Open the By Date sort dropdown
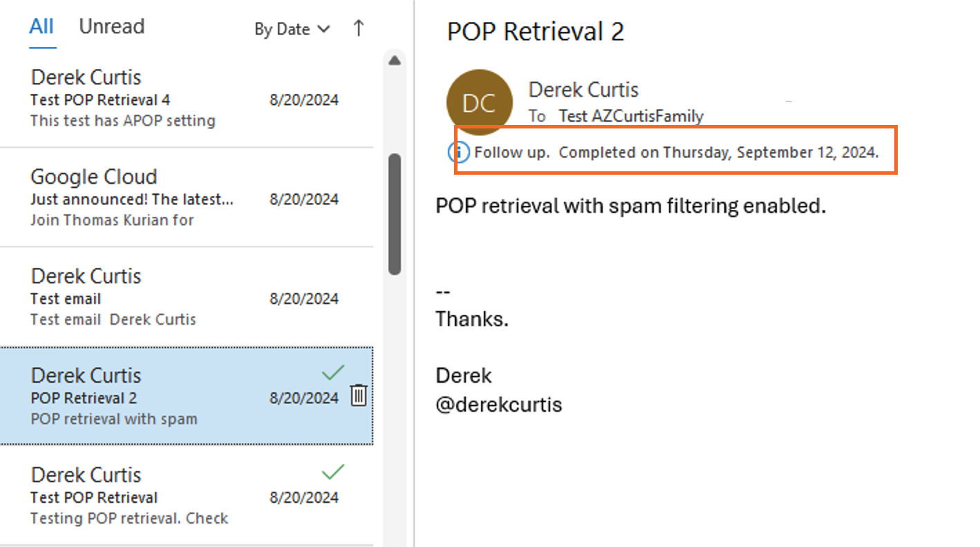Viewport: 980px width, 547px height. tap(292, 29)
